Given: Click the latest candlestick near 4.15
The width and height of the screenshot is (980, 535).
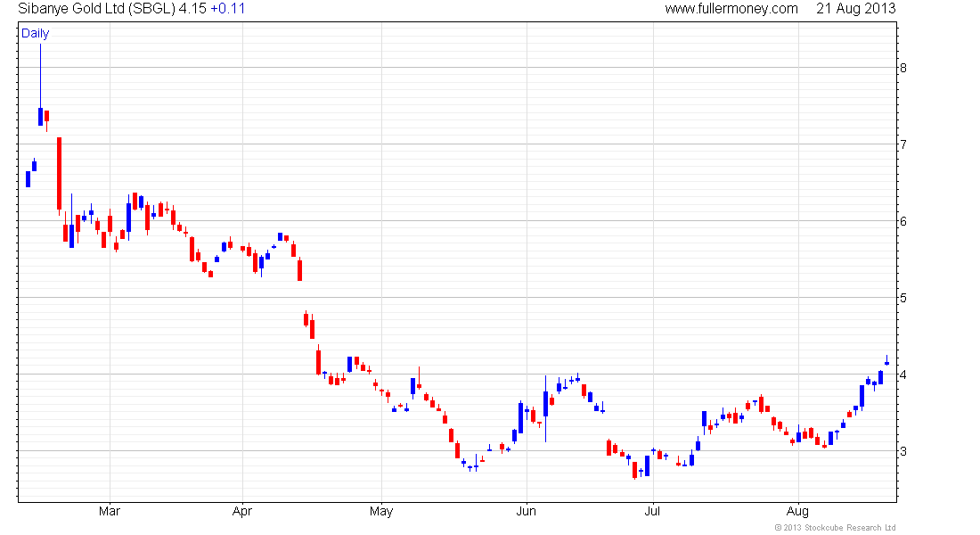Looking at the screenshot, I should [x=886, y=360].
